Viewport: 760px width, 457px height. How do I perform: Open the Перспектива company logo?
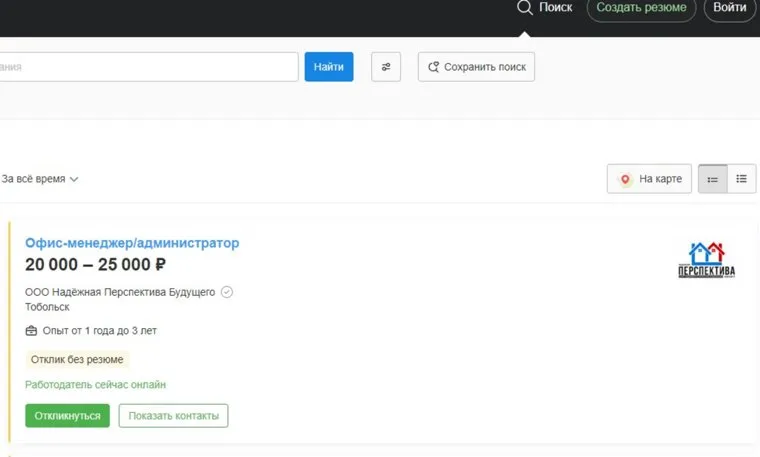point(706,261)
